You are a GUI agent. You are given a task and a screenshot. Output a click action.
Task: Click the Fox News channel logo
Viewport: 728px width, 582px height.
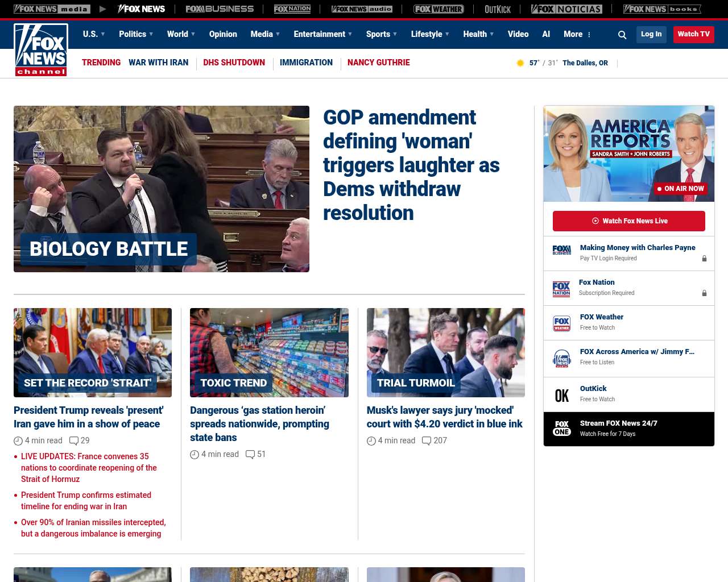[41, 50]
